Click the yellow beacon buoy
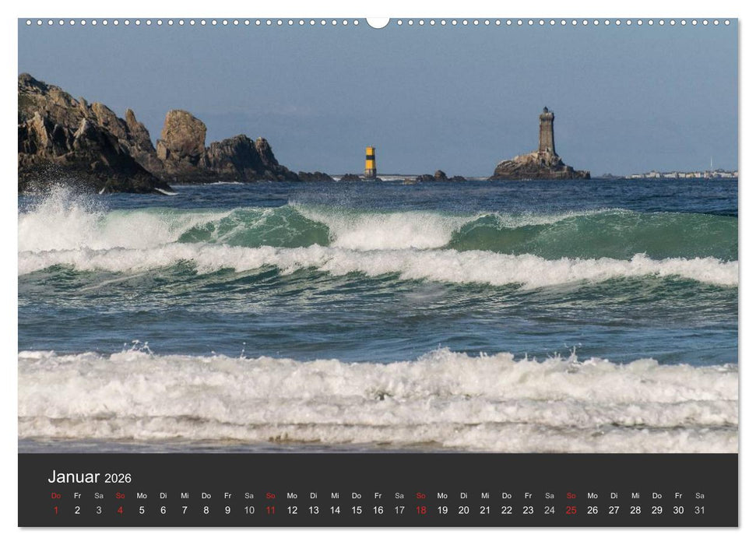This screenshot has height=545, width=756. [x=371, y=158]
